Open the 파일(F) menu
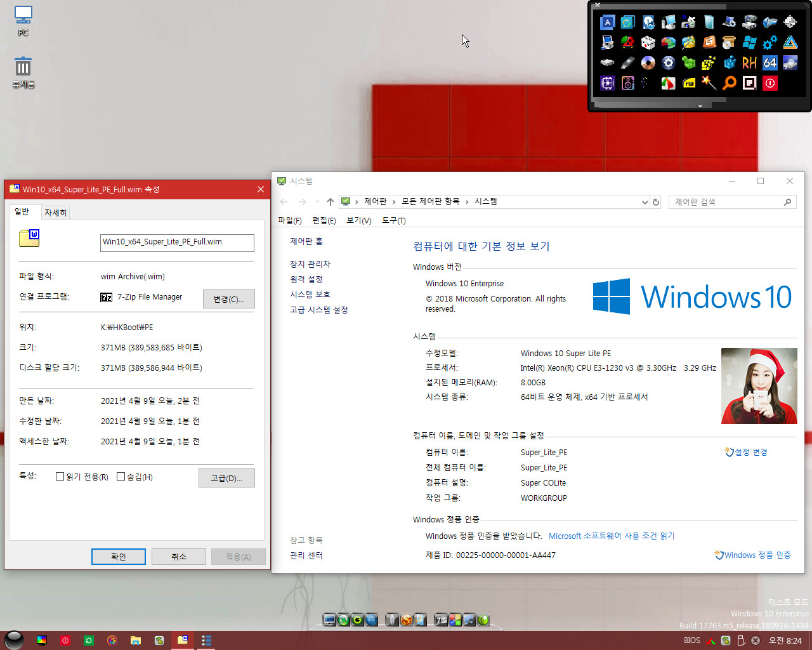This screenshot has width=812, height=650. [x=290, y=220]
